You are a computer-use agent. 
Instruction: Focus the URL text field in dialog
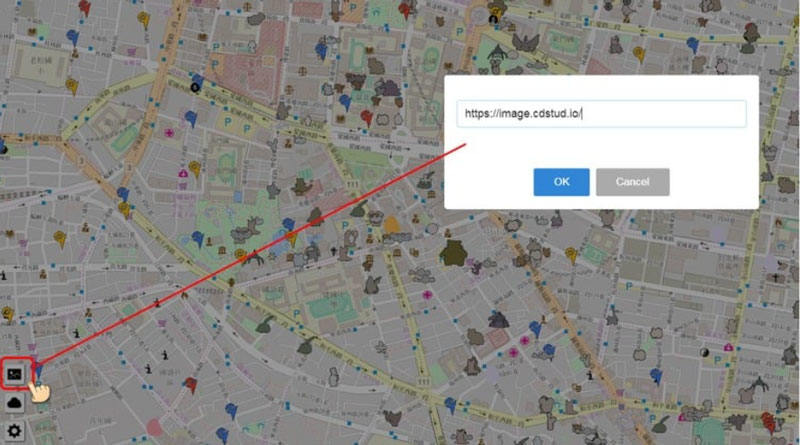(x=600, y=114)
